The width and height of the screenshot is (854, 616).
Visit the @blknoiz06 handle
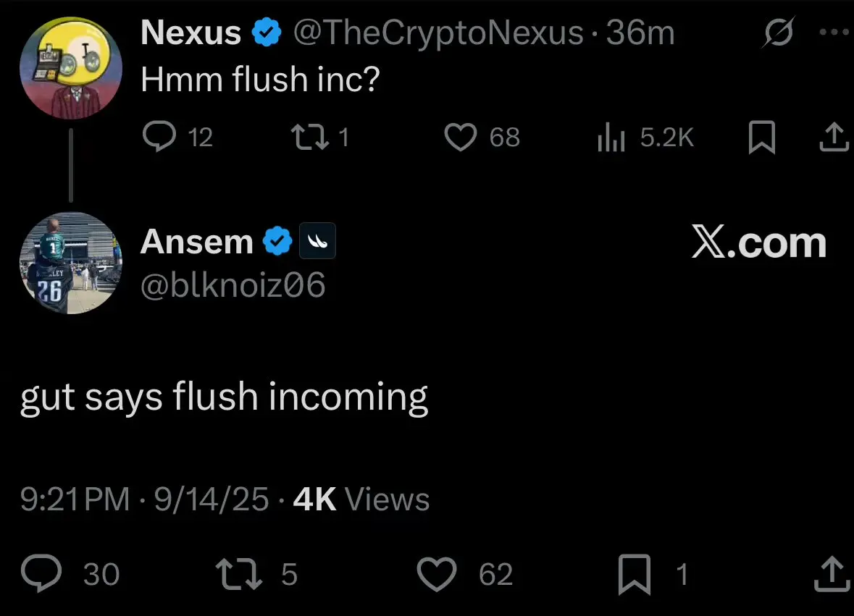pos(233,284)
